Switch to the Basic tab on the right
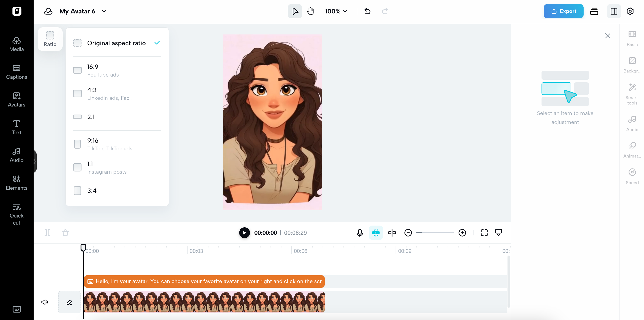This screenshot has height=320, width=644. pyautogui.click(x=632, y=39)
